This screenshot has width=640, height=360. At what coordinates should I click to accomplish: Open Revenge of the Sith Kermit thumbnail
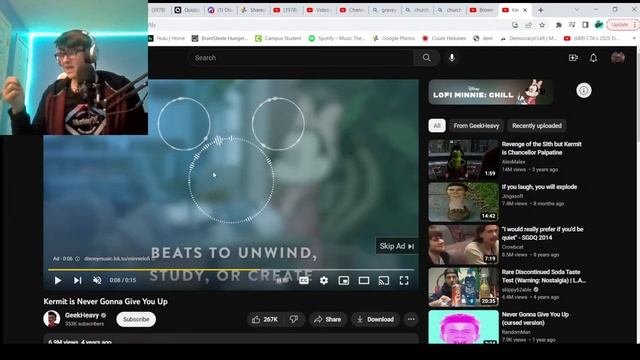pos(463,160)
